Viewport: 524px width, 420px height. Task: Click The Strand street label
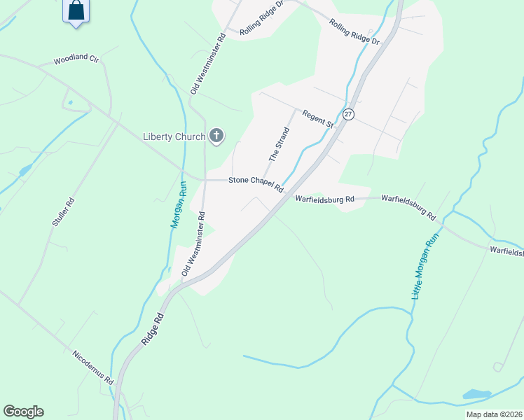click(279, 144)
